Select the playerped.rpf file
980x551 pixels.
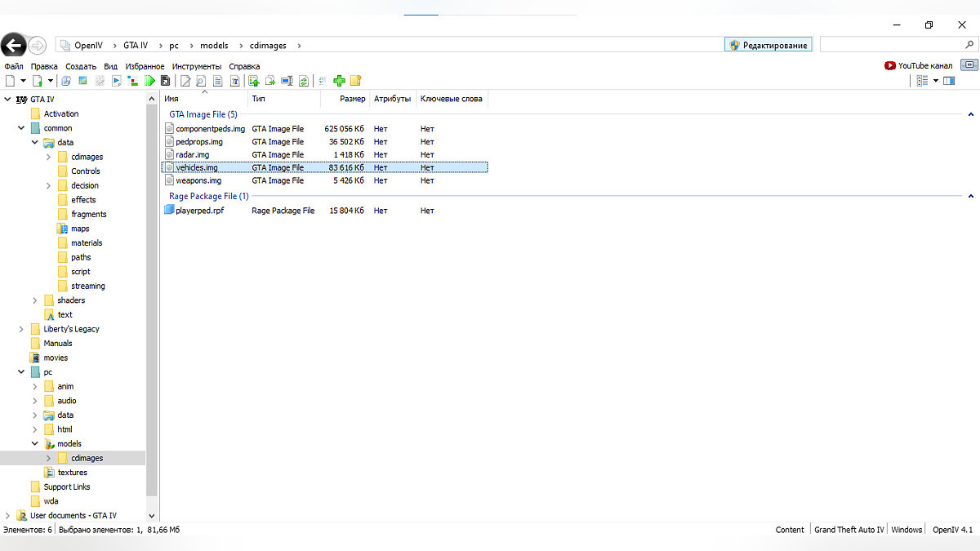pos(199,211)
